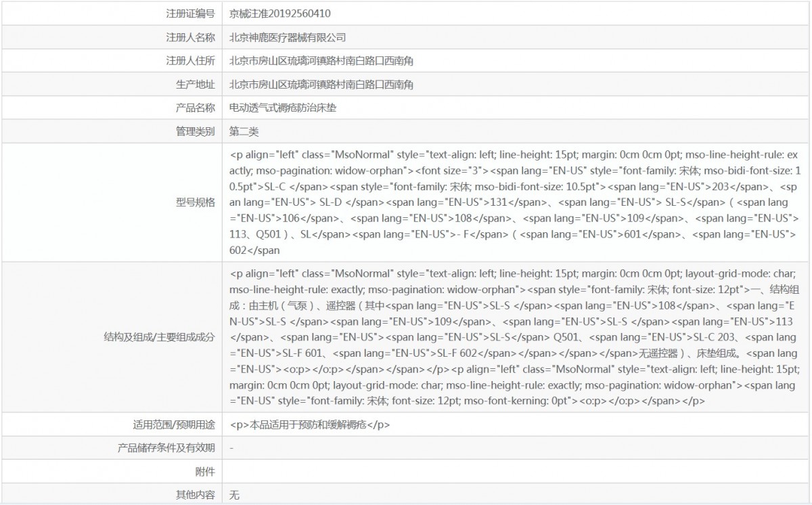Select the 产品名称 label

click(196, 108)
